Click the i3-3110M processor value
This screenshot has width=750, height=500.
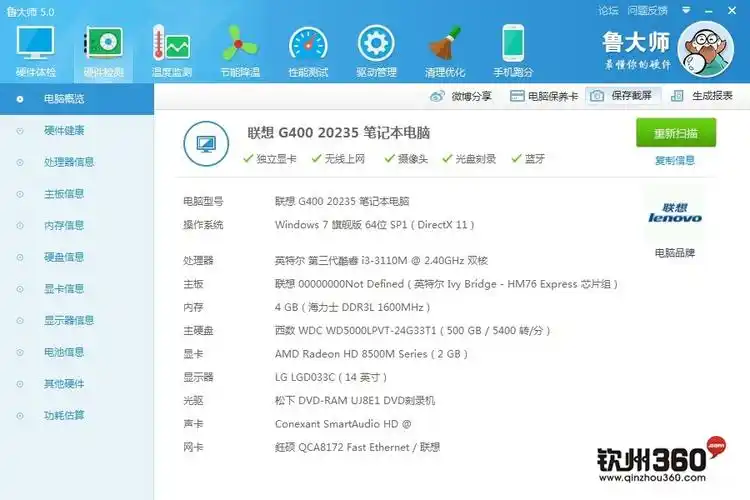(x=381, y=261)
